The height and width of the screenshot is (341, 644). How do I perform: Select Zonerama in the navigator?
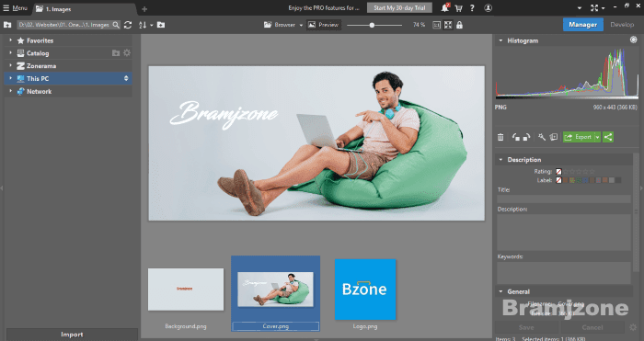coord(41,65)
